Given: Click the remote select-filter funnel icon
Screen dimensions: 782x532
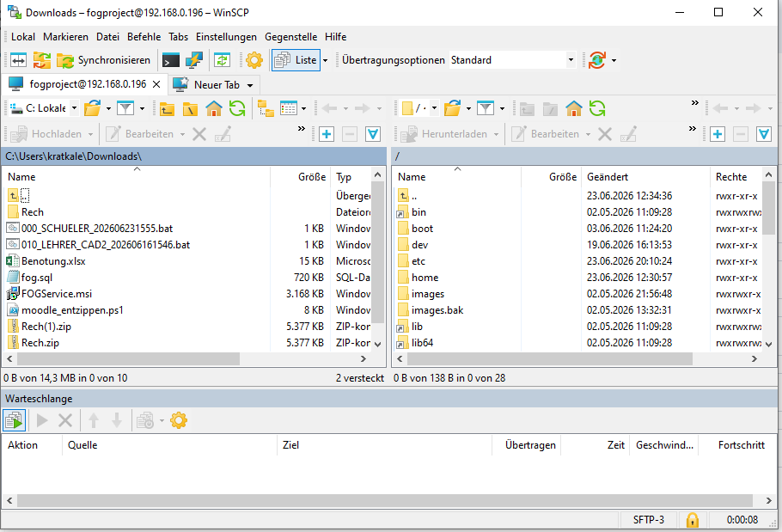Looking at the screenshot, I should click(764, 134).
